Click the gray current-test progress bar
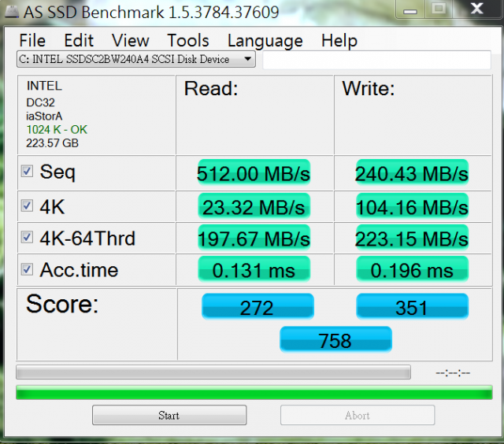 [x=213, y=372]
